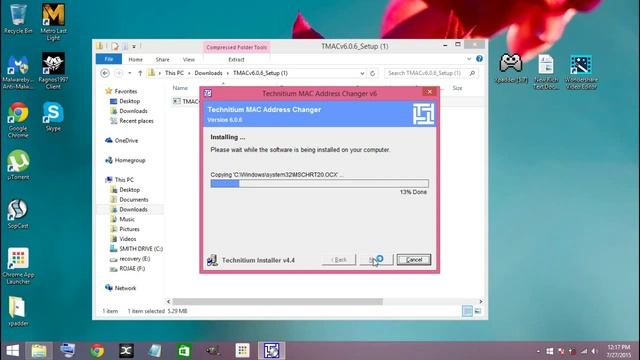Open Chrome App Launcher desktop icon
Image resolution: width=640 pixels, height=360 pixels.
[x=18, y=266]
